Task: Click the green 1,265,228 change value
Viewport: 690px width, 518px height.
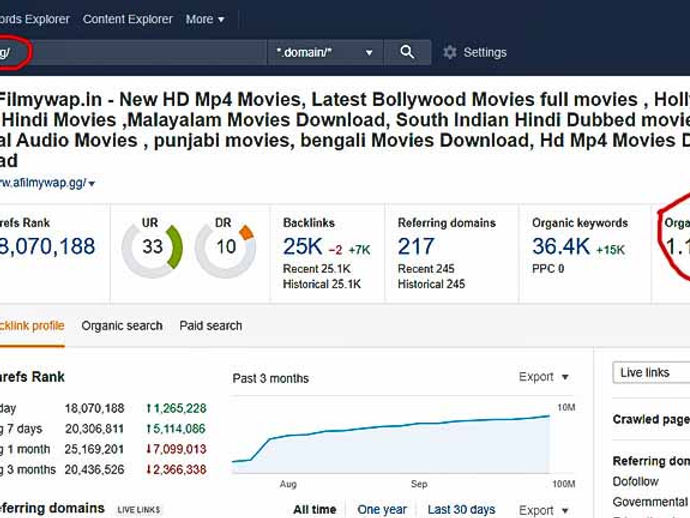Action: pyautogui.click(x=176, y=408)
